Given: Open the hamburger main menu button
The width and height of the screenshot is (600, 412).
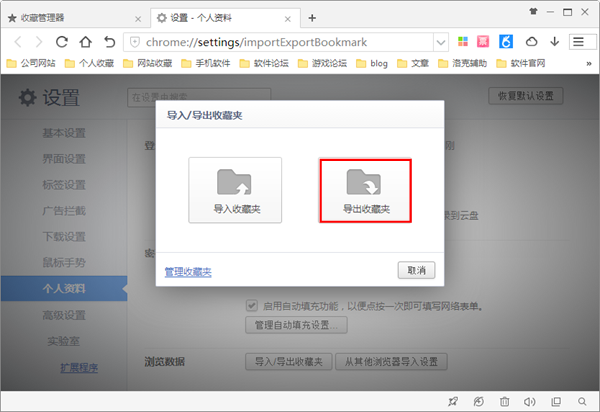Looking at the screenshot, I should coord(579,42).
